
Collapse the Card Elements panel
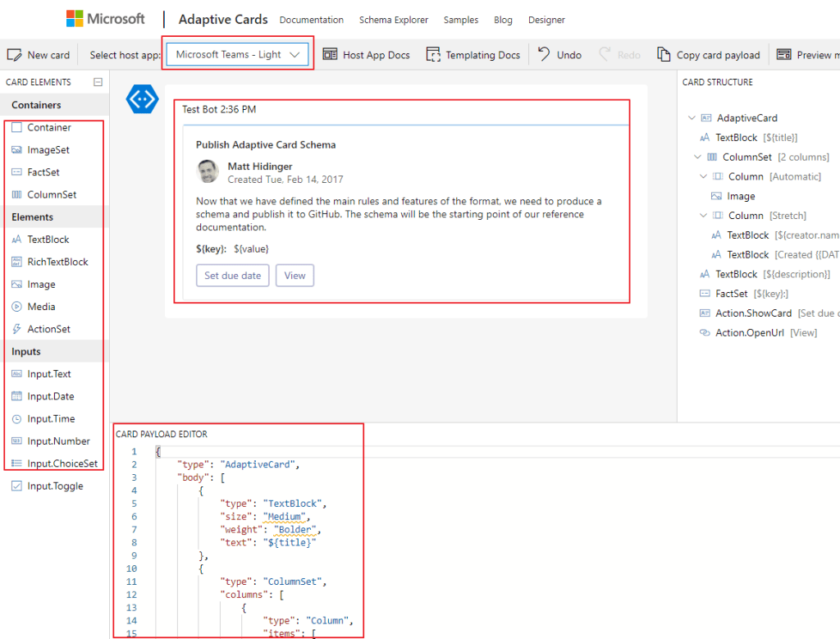(x=98, y=82)
